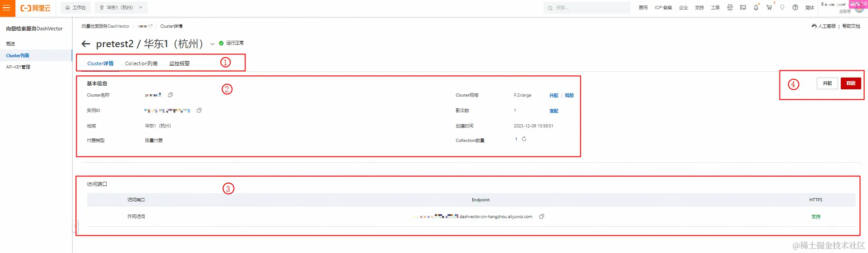The height and width of the screenshot is (253, 868).
Task: Click the lightbulb tips icon
Action: point(782,8)
